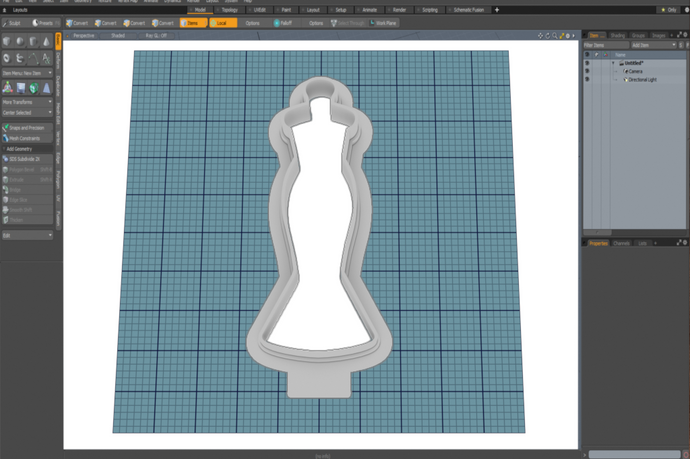Activate the blue cone Scale tool

pyautogui.click(x=46, y=88)
